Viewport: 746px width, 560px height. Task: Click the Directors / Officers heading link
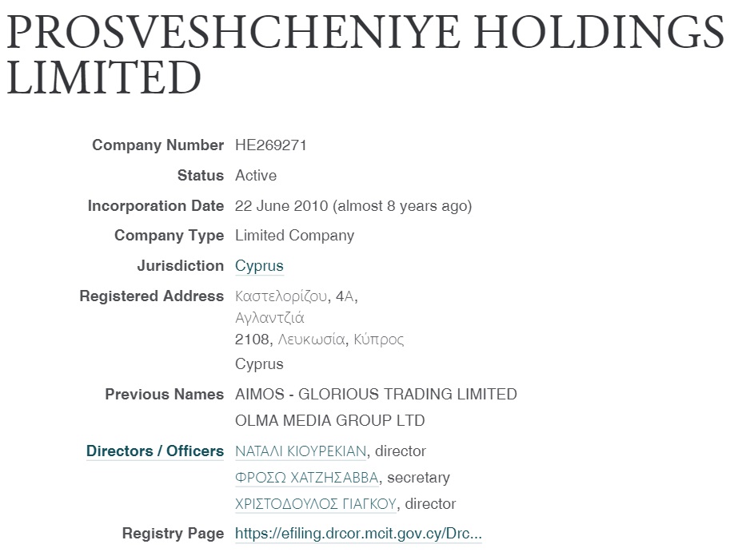coord(155,451)
